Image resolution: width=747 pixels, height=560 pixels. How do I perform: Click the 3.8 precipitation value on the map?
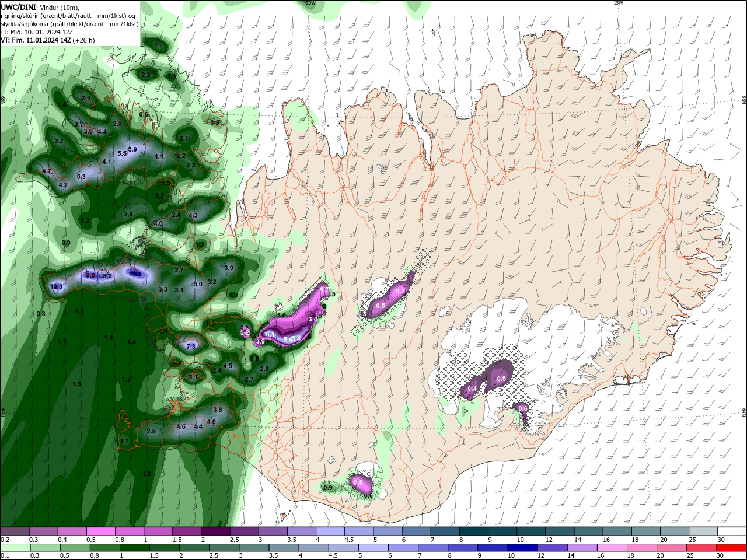pos(218,410)
